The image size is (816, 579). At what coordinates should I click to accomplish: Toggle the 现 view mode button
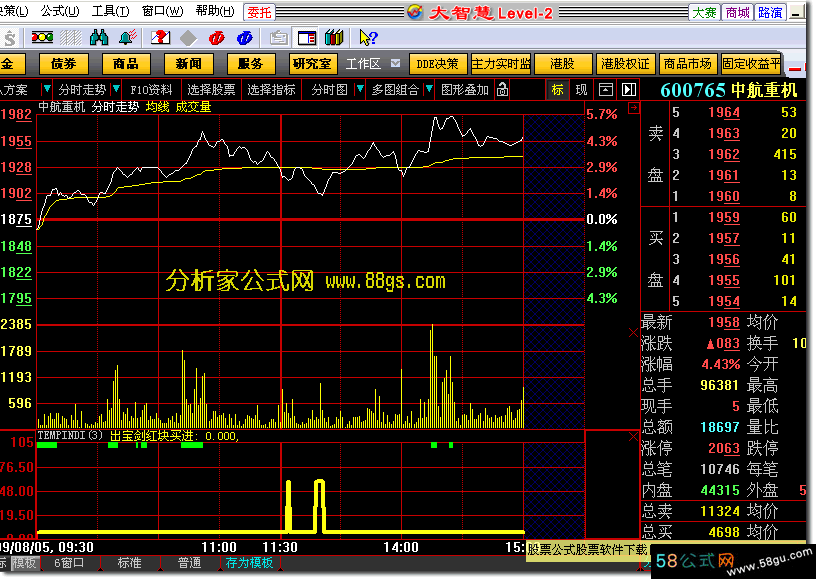[581, 89]
